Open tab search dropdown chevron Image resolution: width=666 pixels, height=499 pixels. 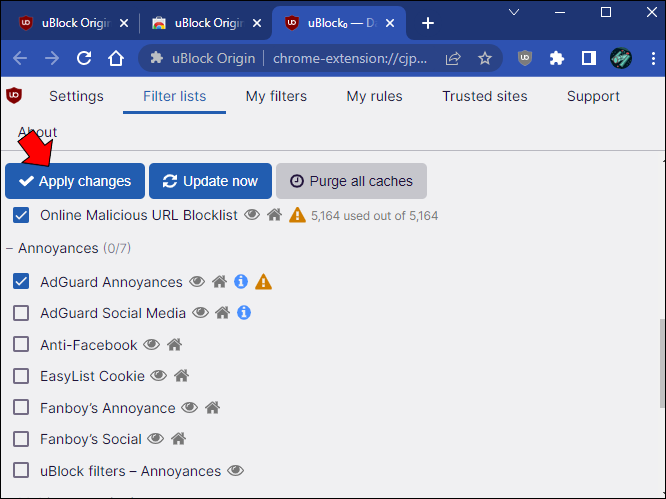click(514, 12)
